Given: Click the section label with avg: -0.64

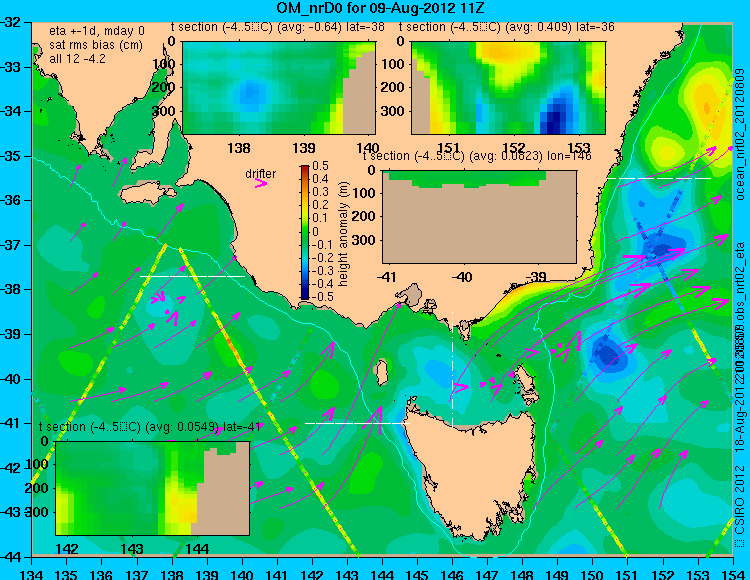Looking at the screenshot, I should coord(278,27).
